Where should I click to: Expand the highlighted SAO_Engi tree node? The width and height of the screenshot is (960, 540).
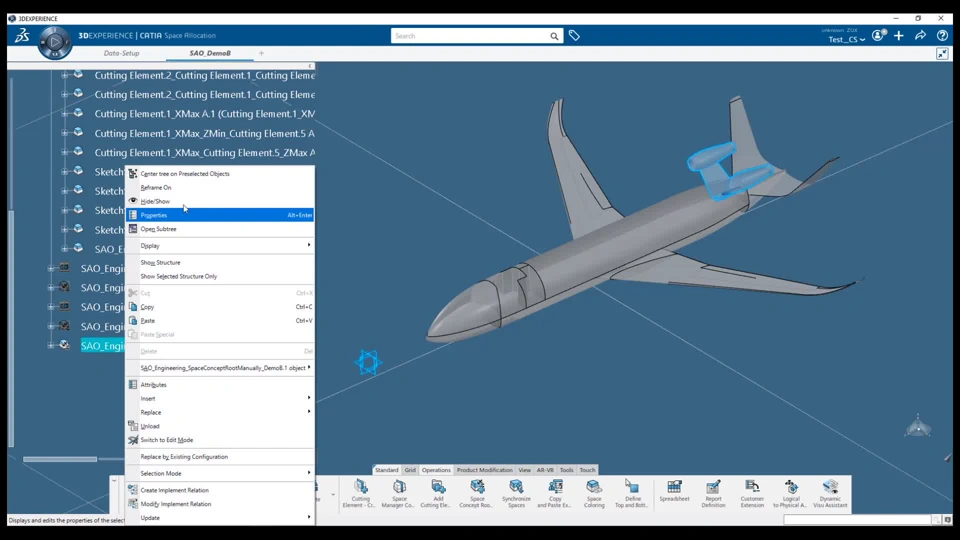tap(51, 345)
